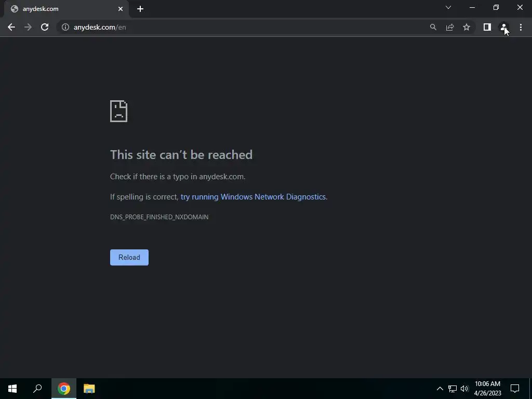Screen dimensions: 532x399
Task: Open the zoom magnifier icon in address bar
Action: 433,27
